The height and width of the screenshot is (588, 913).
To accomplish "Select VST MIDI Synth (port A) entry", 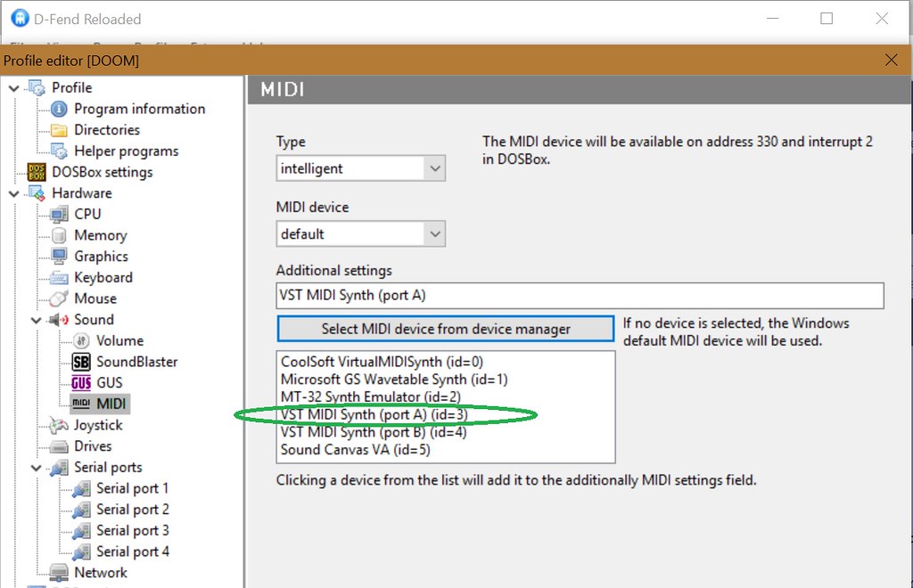I will [x=374, y=415].
